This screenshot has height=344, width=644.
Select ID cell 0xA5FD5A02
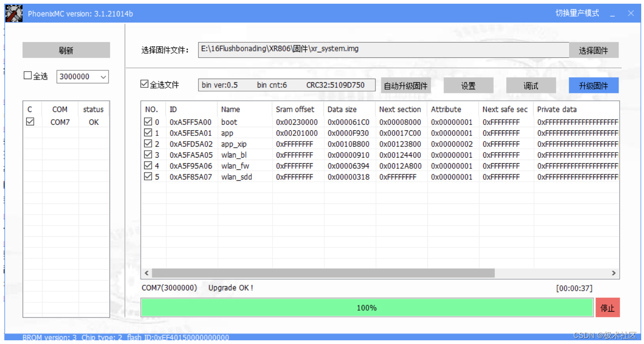pos(191,144)
